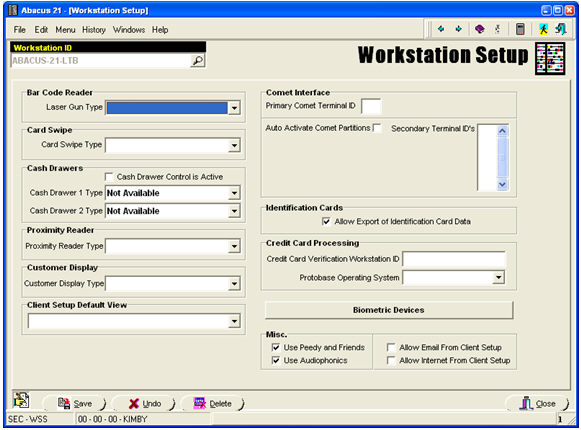Click the Save button
Image resolution: width=581 pixels, height=430 pixels.
[x=75, y=403]
